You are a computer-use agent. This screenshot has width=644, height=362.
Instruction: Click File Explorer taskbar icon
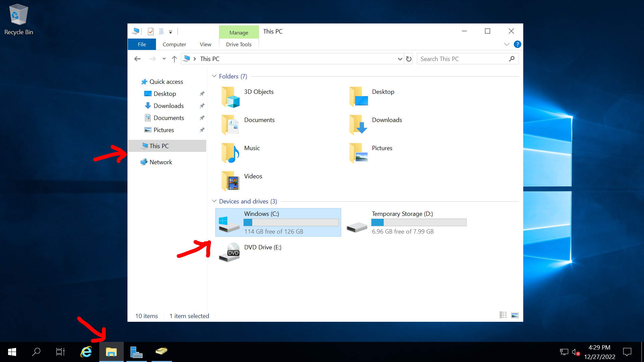111,352
